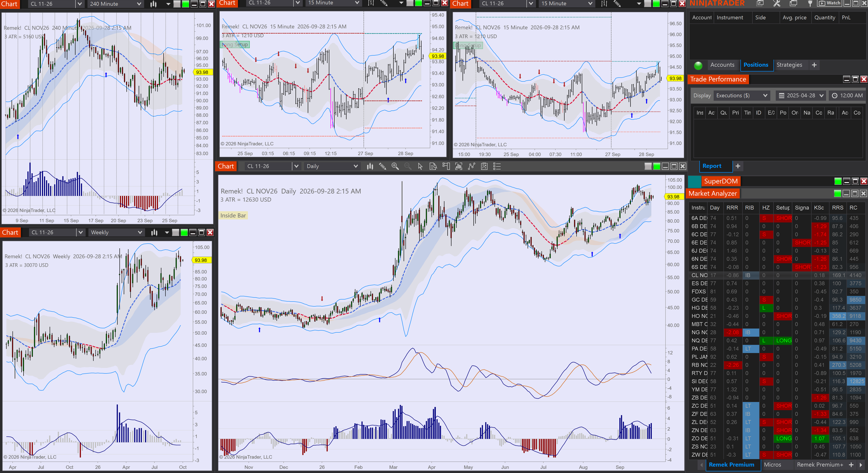Open Data Box icon on Daily chart
868x473 pixels.
click(x=433, y=166)
